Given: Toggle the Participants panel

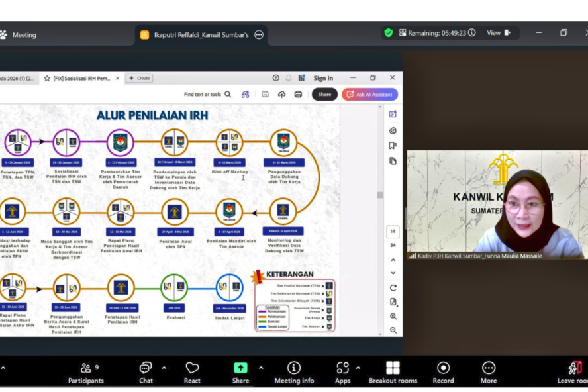Looking at the screenshot, I should pos(85,371).
